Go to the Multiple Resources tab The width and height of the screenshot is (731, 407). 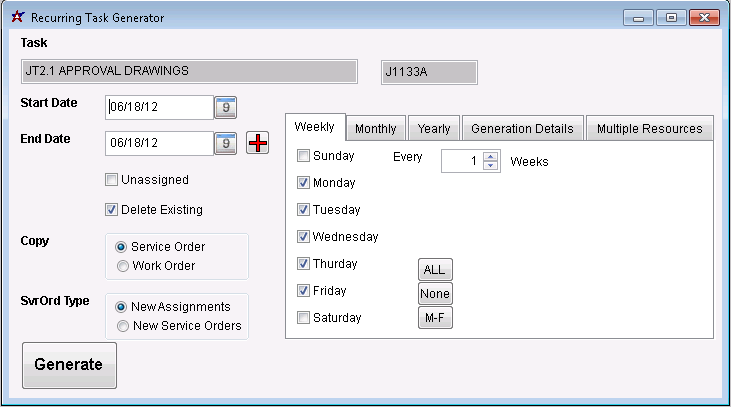[x=649, y=129]
